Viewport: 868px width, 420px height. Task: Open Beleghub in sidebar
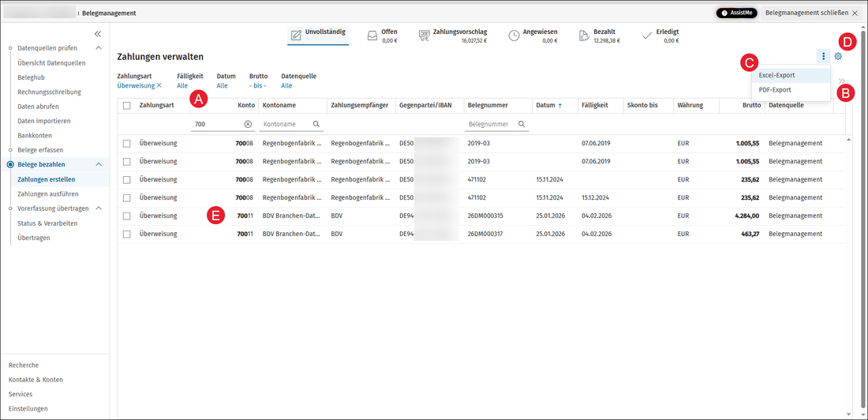coord(31,77)
